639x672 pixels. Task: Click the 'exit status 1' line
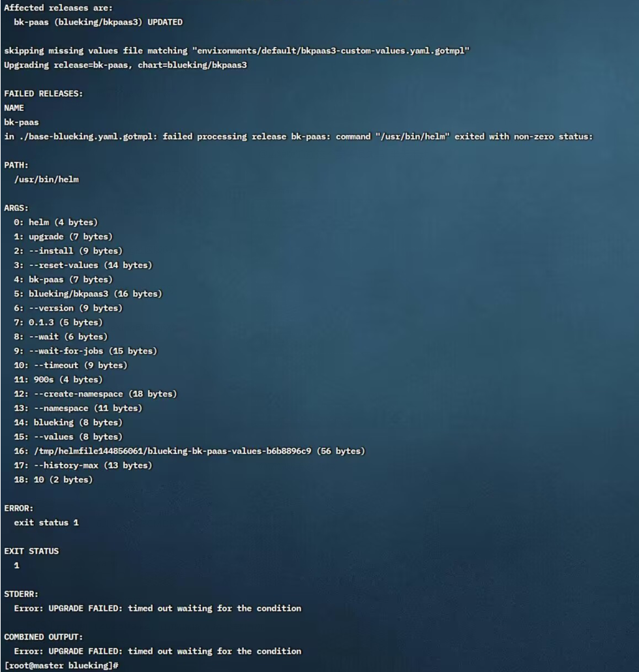46,523
